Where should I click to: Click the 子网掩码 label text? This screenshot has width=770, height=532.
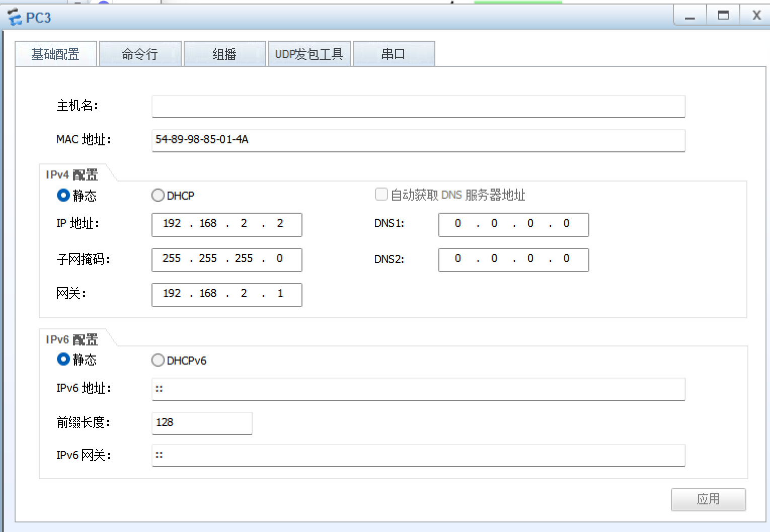[83, 259]
